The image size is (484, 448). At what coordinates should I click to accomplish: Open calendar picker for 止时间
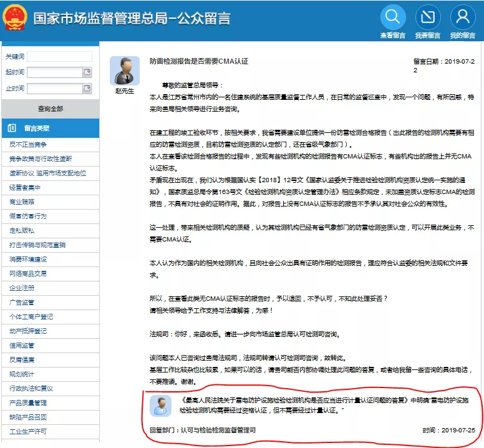tap(87, 89)
